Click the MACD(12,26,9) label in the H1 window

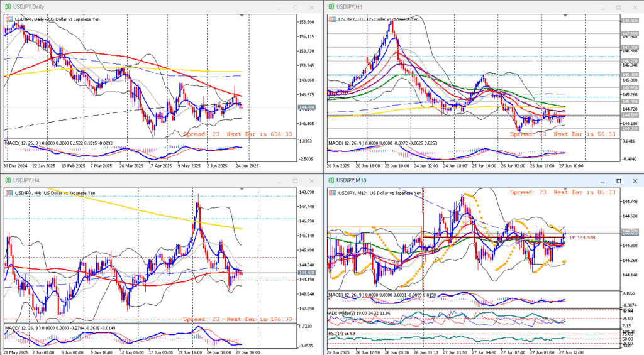[345, 143]
